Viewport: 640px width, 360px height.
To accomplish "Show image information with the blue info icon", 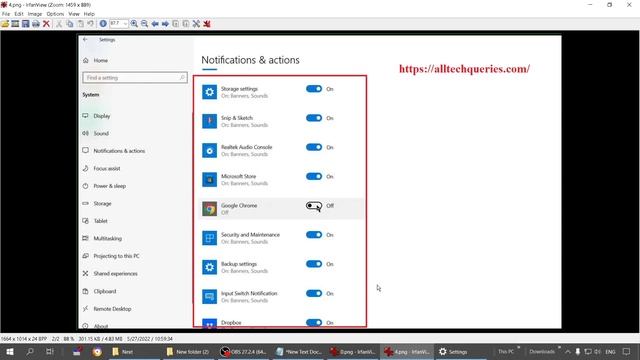I will [x=103, y=24].
